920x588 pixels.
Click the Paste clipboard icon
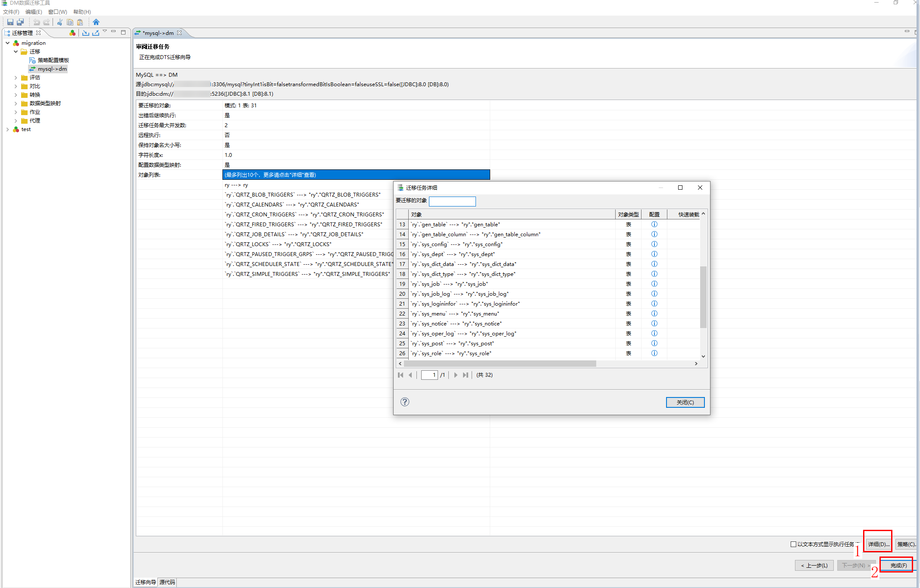tap(80, 22)
